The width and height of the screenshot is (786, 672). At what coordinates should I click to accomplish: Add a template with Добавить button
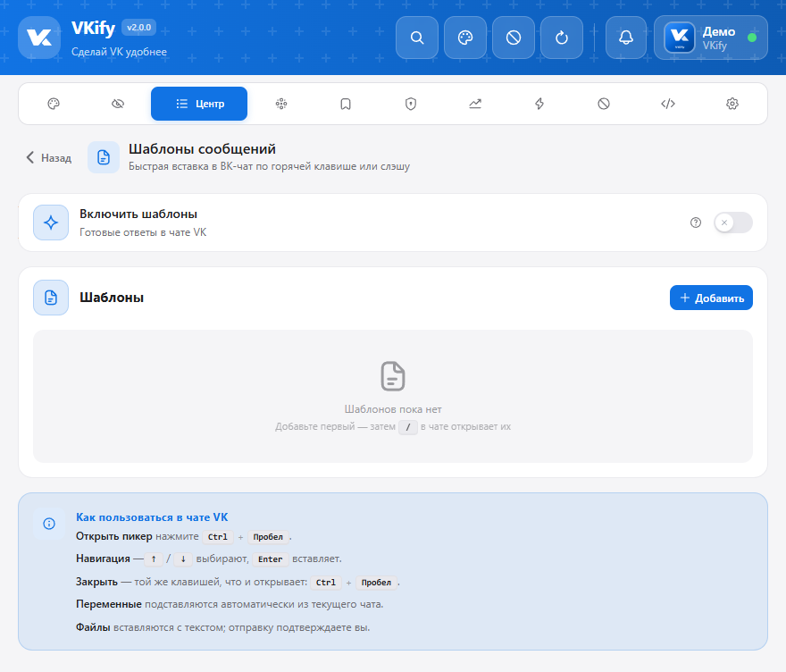click(x=711, y=298)
